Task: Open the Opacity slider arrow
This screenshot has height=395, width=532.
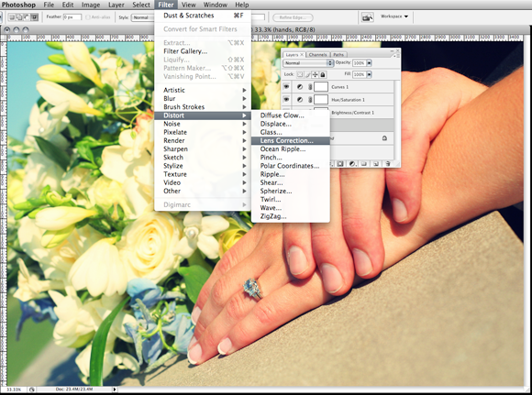Action: 369,63
